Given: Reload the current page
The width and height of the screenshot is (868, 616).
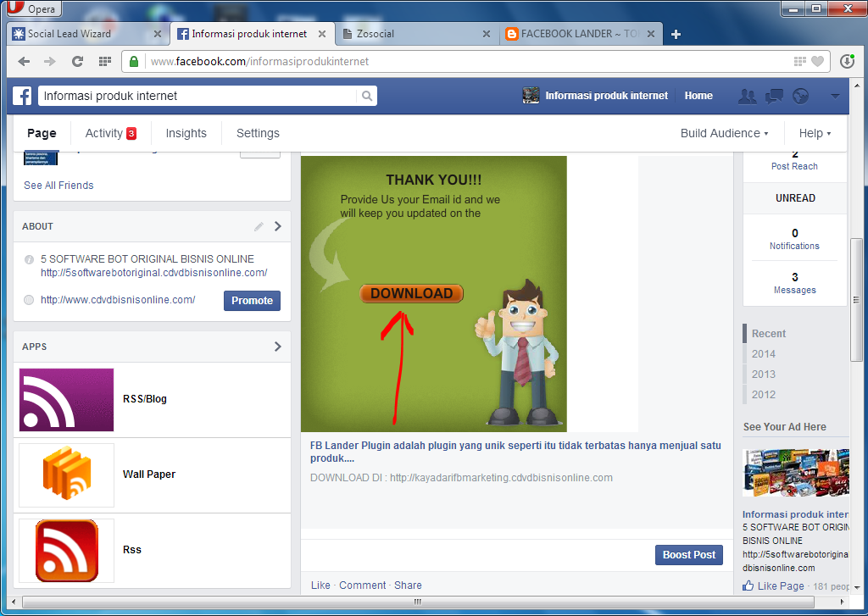Looking at the screenshot, I should [x=77, y=62].
